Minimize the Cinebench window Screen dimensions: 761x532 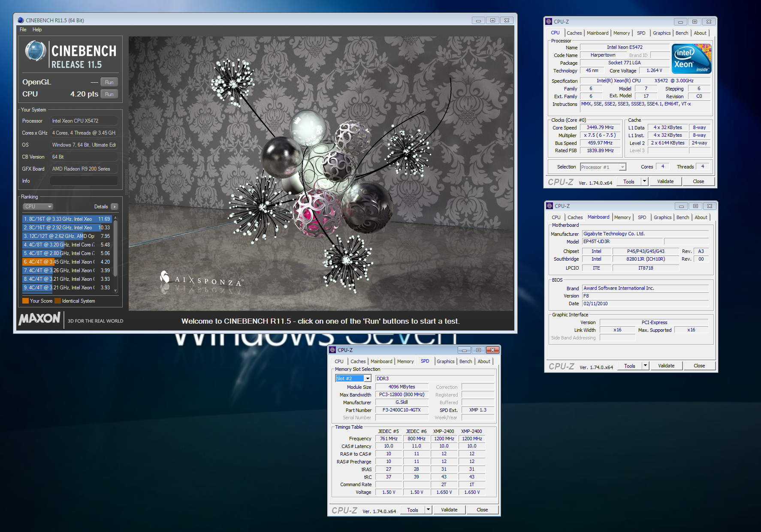coord(478,20)
